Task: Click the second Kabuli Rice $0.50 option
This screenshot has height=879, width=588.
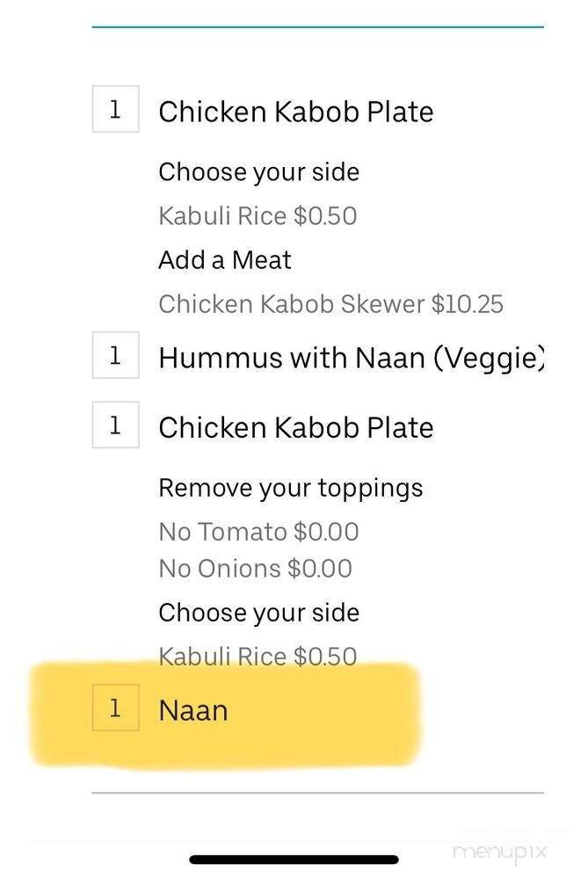Action: (x=258, y=656)
